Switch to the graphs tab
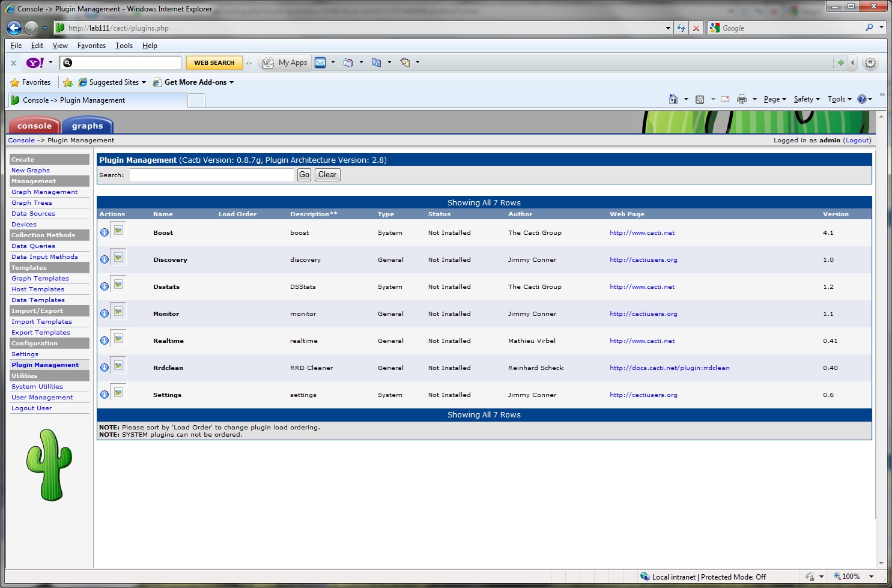 coord(88,126)
